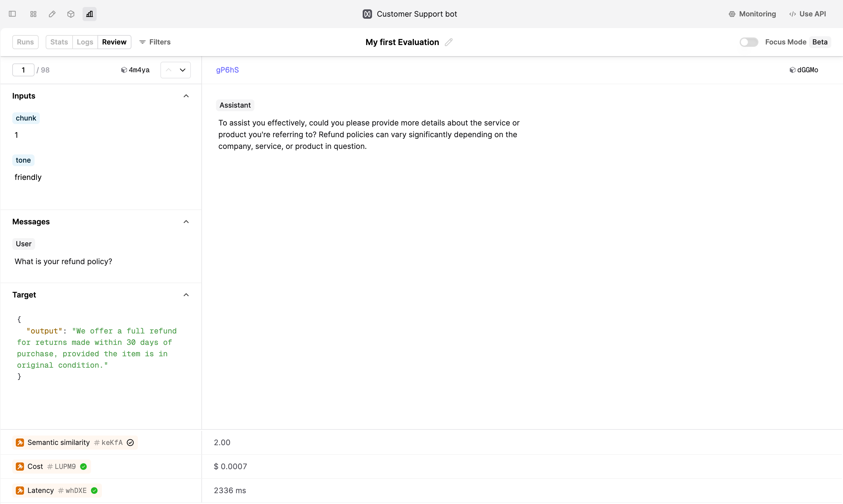Collapse the Messages section
Screen dimensions: 843x504
[x=186, y=222]
